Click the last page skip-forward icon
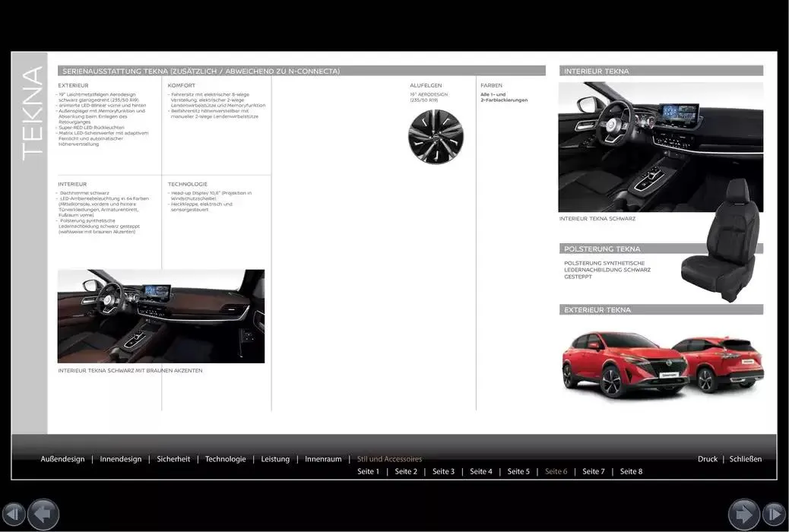The height and width of the screenshot is (532, 789). point(774,514)
